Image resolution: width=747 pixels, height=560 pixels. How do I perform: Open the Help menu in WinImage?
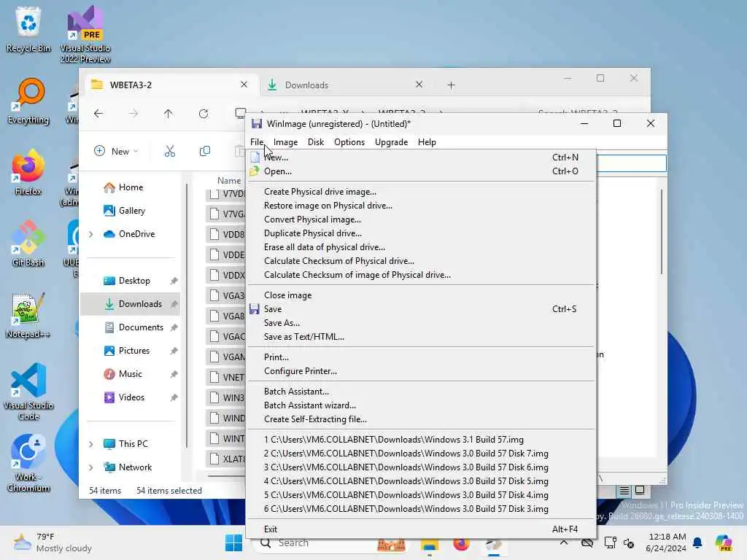(x=427, y=142)
